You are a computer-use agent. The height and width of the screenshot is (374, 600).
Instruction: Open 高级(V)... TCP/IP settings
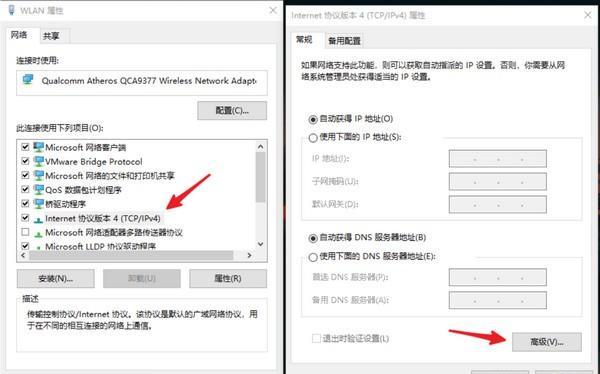[546, 342]
